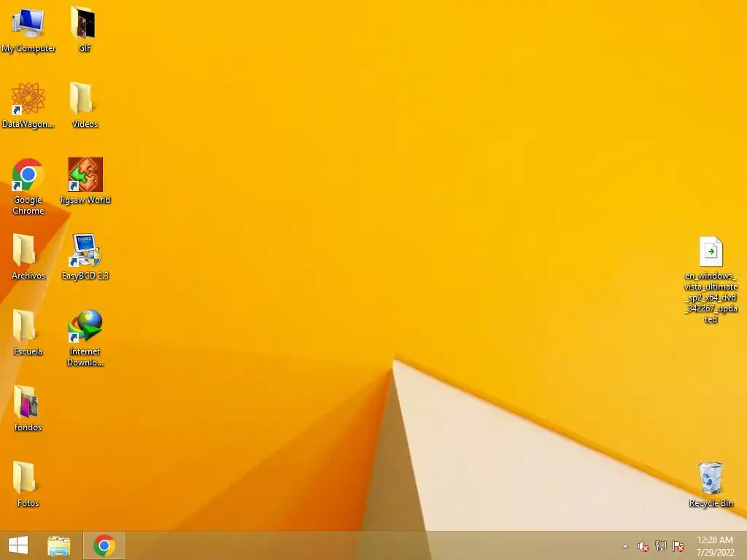747x560 pixels.
Task: Select the en_windows_vista_ultimate file icon
Action: point(711,252)
